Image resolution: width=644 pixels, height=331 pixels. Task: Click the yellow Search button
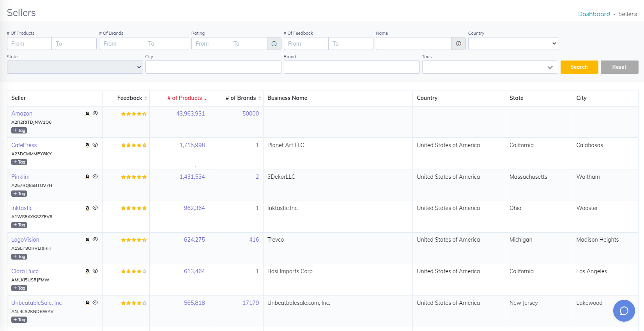click(x=579, y=67)
